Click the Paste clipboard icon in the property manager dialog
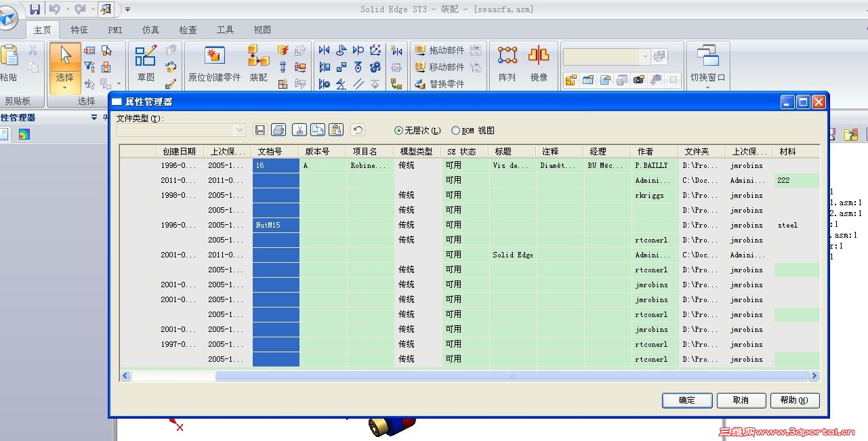 click(336, 130)
